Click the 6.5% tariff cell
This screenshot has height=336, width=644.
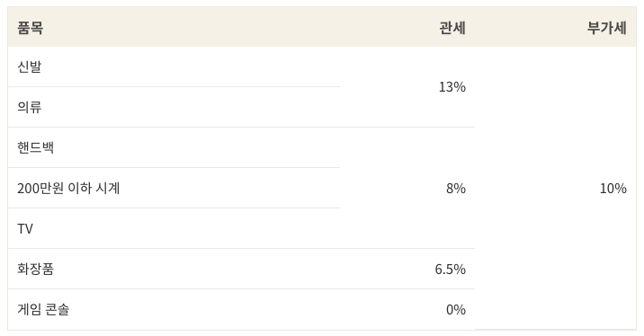450,269
